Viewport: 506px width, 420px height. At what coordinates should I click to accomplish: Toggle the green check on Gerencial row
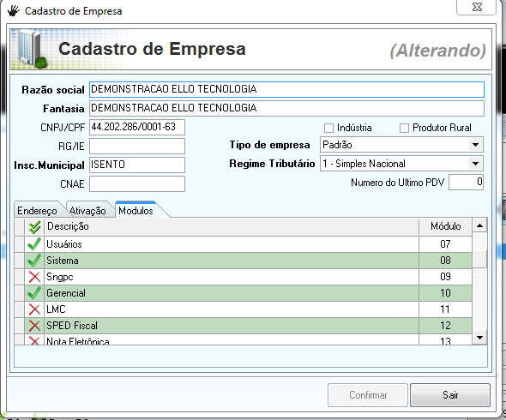coord(34,293)
